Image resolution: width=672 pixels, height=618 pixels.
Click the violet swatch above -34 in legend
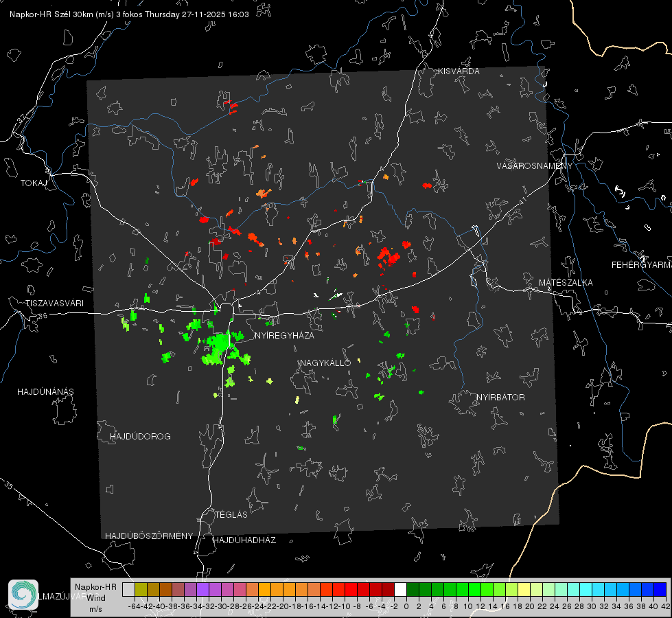pyautogui.click(x=202, y=590)
